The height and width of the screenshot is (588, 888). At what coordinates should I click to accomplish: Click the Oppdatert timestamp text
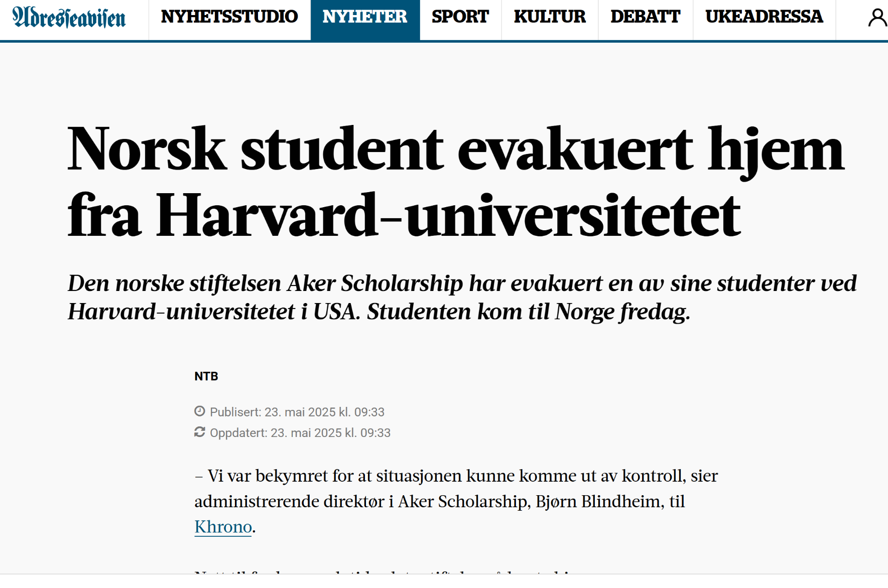pyautogui.click(x=300, y=432)
